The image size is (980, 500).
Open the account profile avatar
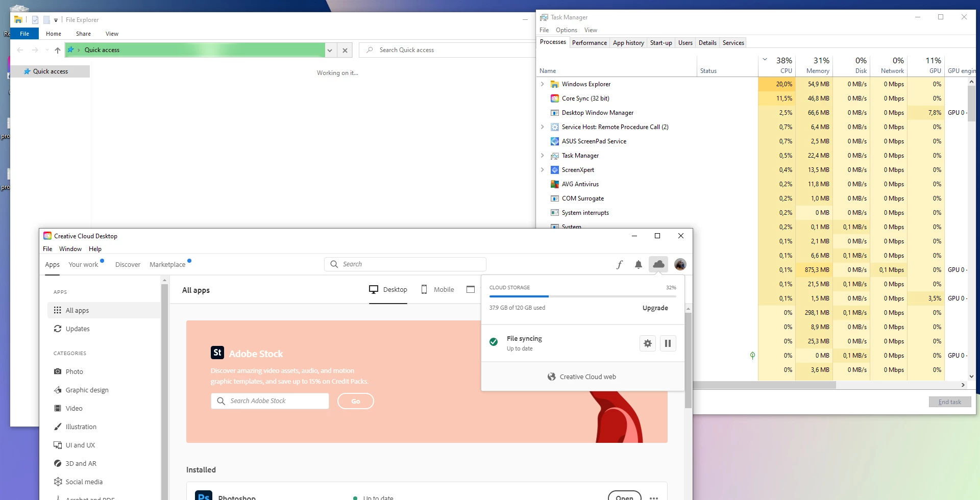680,264
